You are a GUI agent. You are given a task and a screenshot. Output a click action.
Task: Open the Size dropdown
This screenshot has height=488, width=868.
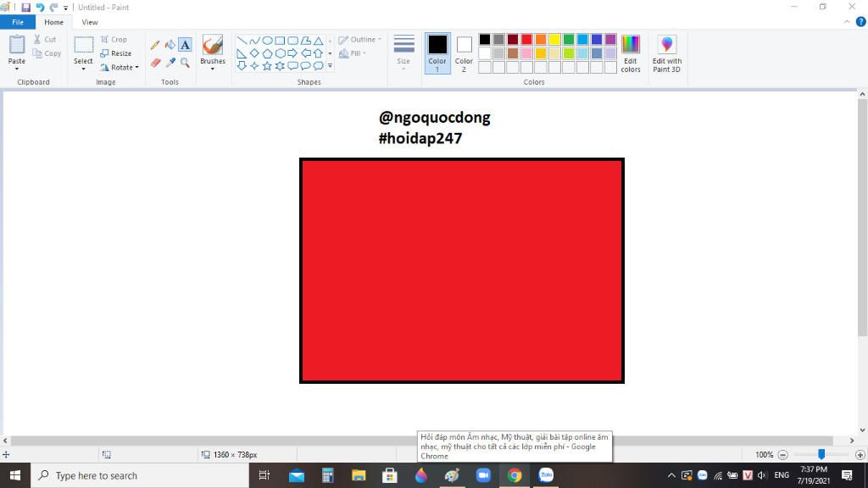click(403, 53)
